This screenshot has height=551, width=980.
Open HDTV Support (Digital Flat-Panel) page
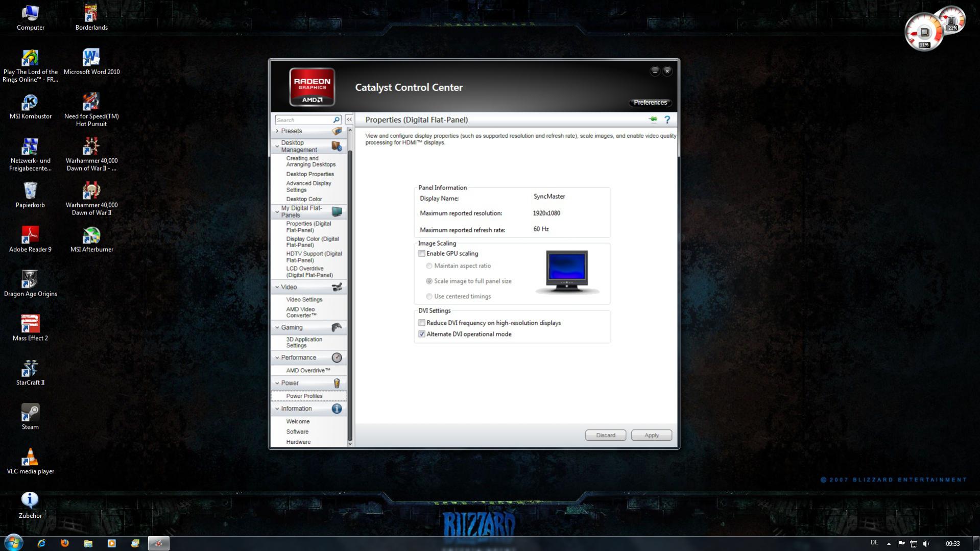coord(314,257)
